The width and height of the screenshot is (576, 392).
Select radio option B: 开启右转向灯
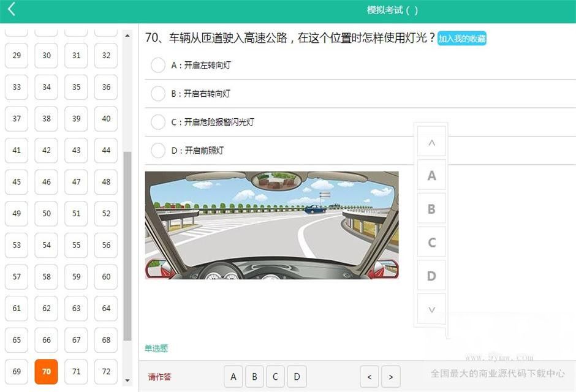click(x=158, y=94)
